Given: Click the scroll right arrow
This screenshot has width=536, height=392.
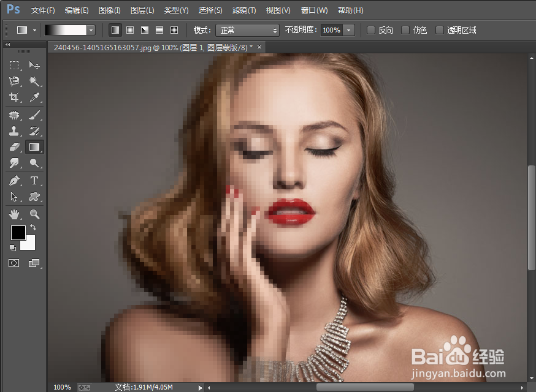Looking at the screenshot, I should (x=522, y=388).
